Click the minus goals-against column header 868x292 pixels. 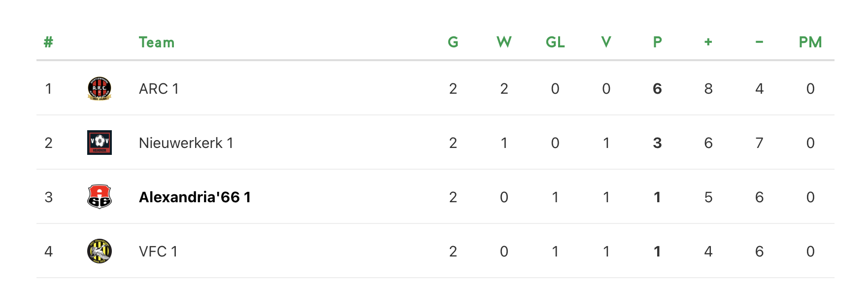tap(759, 42)
